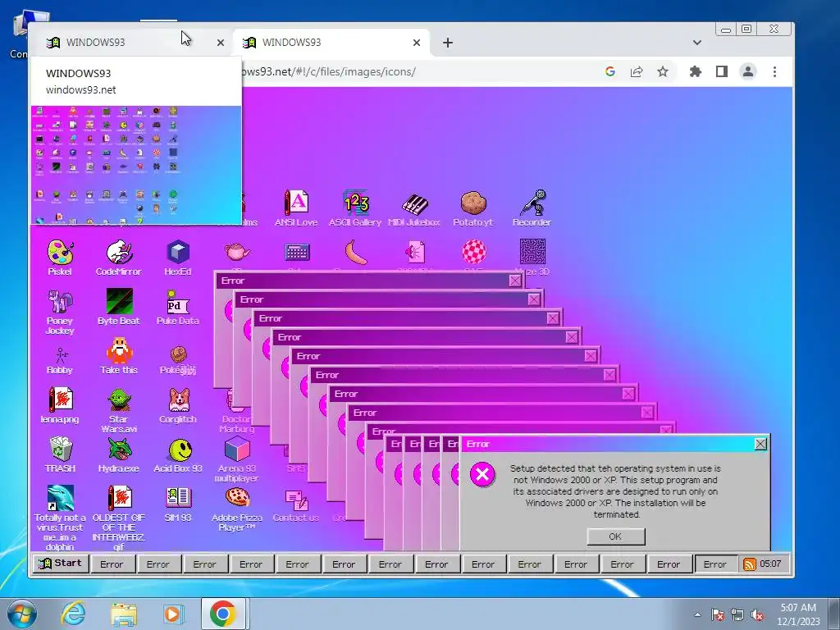Viewport: 840px width, 630px height.
Task: Open a new Chrome tab
Action: [448, 43]
